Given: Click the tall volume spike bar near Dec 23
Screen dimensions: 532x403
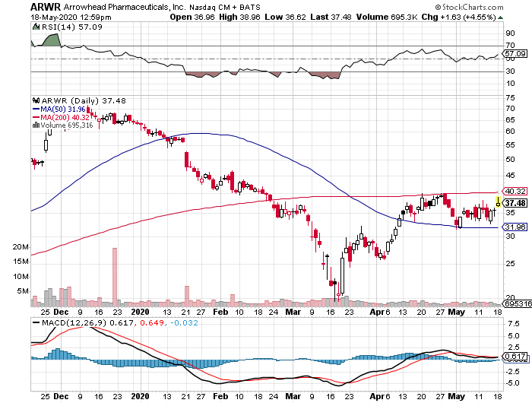Looking at the screenshot, I should click(x=115, y=277).
